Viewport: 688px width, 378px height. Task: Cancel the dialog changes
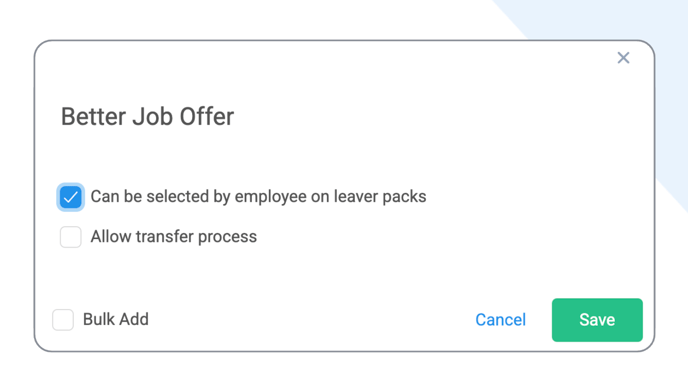click(501, 320)
